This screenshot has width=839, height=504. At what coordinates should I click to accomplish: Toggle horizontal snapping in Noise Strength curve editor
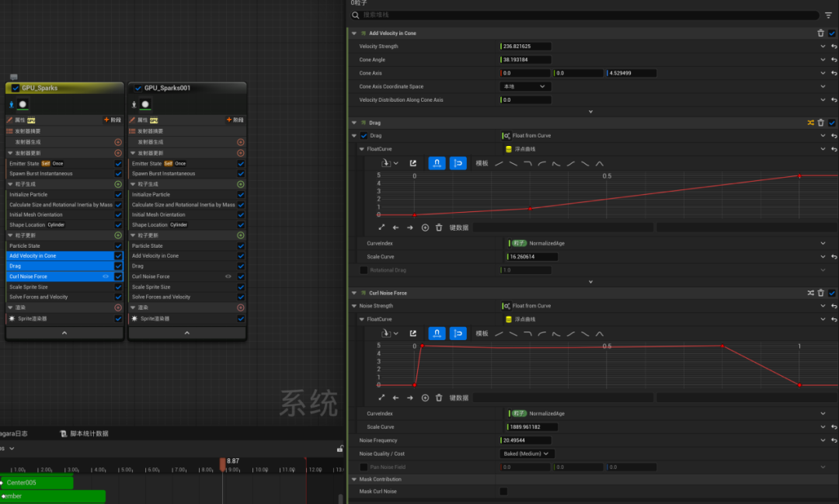point(437,333)
